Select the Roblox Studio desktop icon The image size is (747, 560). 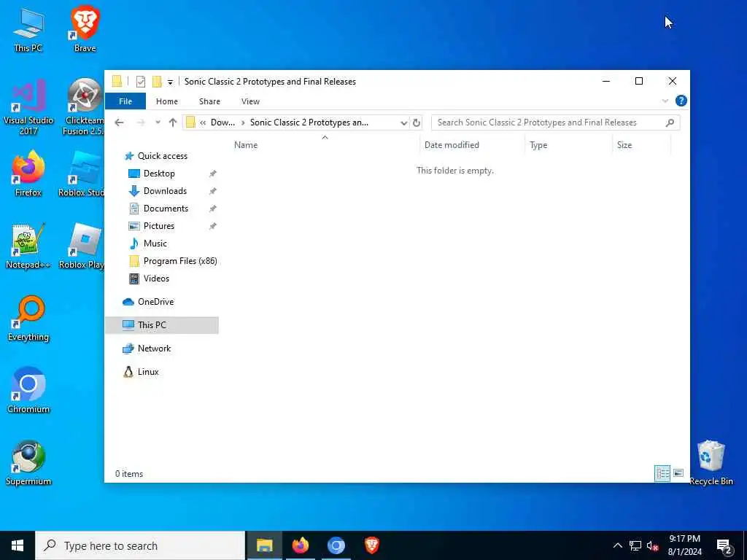pyautogui.click(x=82, y=174)
